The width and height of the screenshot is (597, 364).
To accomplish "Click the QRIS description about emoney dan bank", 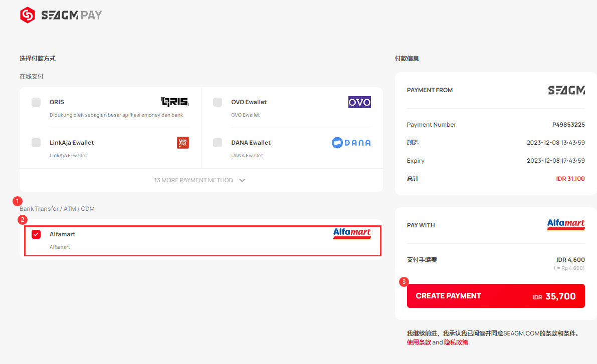I will (x=116, y=115).
